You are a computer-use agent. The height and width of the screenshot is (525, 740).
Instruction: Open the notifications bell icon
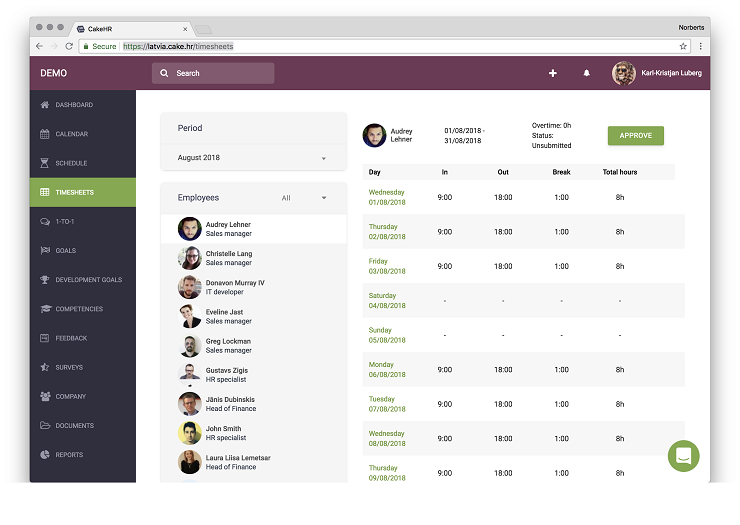point(587,73)
